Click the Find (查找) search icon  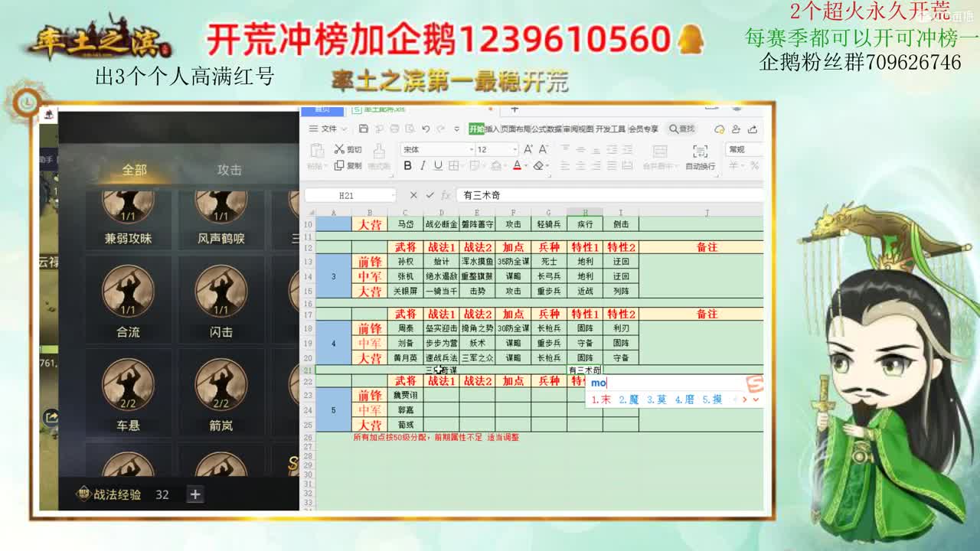pyautogui.click(x=681, y=129)
